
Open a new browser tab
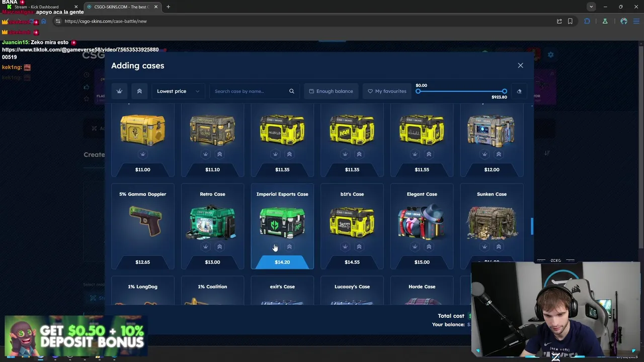pyautogui.click(x=168, y=7)
